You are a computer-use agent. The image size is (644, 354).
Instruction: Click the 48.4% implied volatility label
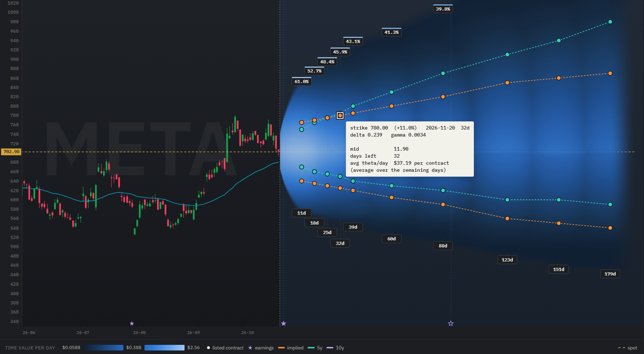[x=327, y=62]
